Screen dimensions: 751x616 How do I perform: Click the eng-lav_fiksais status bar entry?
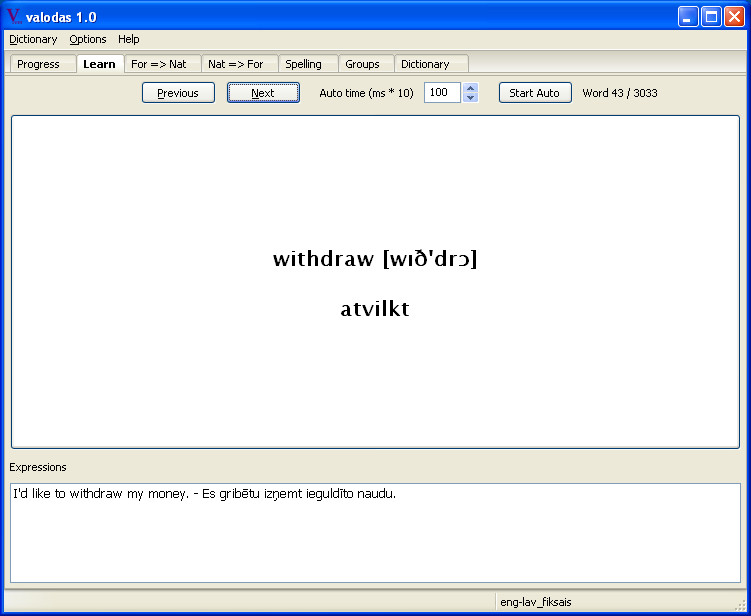pos(535,602)
